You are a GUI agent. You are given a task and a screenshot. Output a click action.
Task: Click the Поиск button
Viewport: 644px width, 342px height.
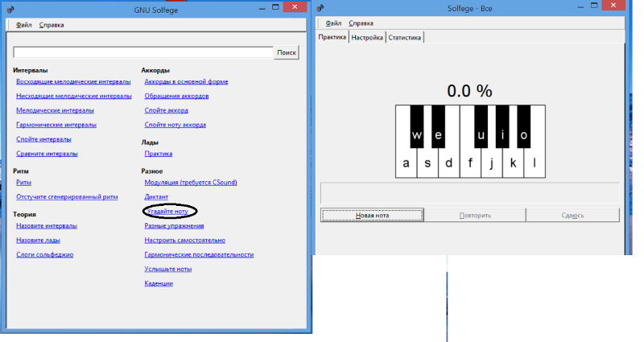tap(287, 52)
